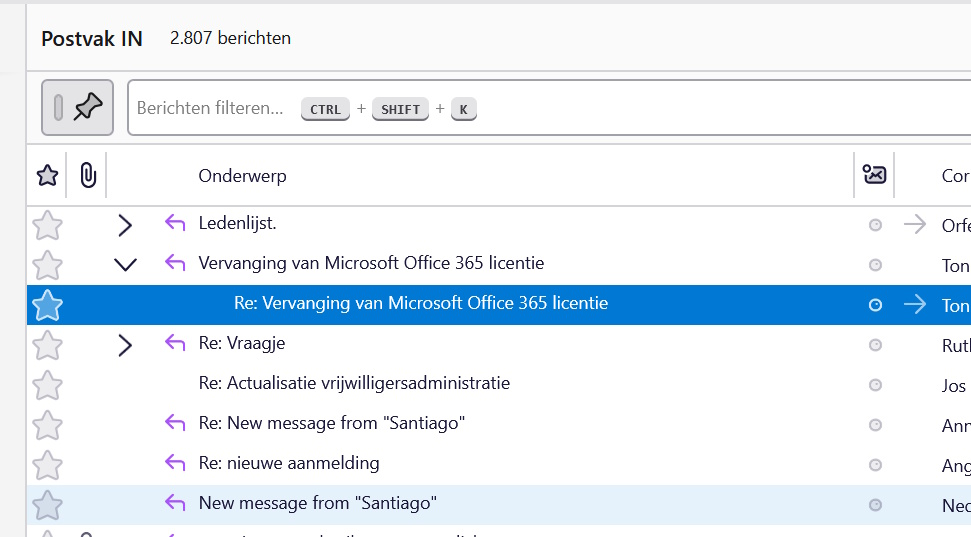Click the Berichten filteren search field
This screenshot has height=537, width=971.
210,108
